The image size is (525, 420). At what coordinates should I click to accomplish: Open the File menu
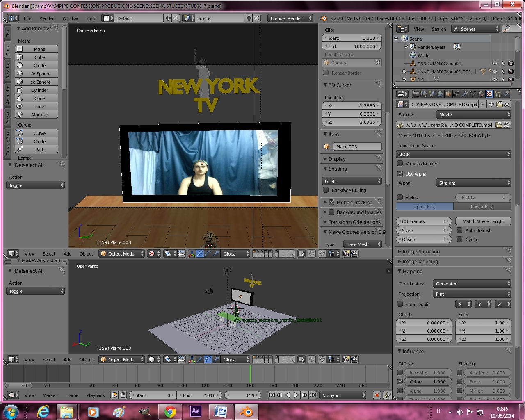(x=27, y=18)
